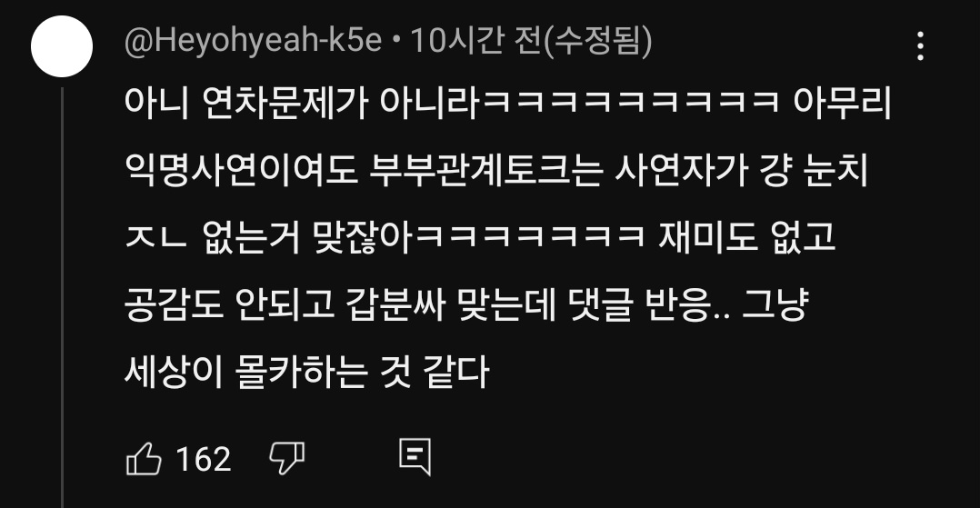Collapse thread using vertical line below avatar
Screen dimensions: 980x508
coord(63,297)
